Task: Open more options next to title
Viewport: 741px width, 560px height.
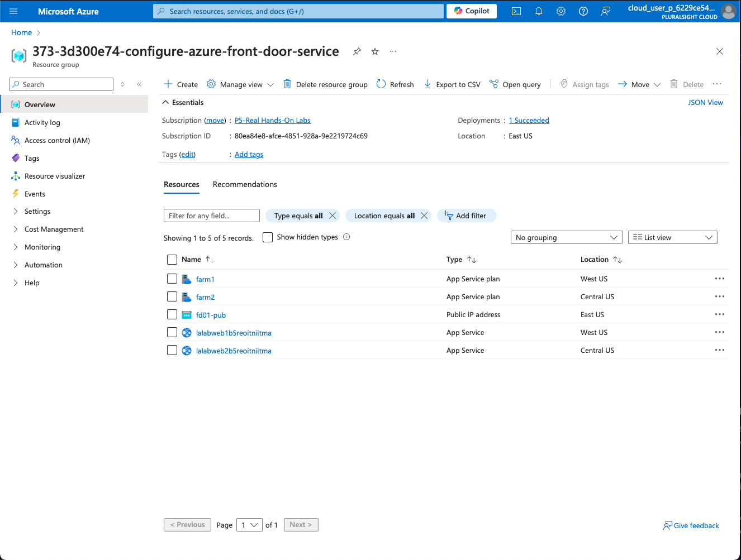Action: click(393, 51)
